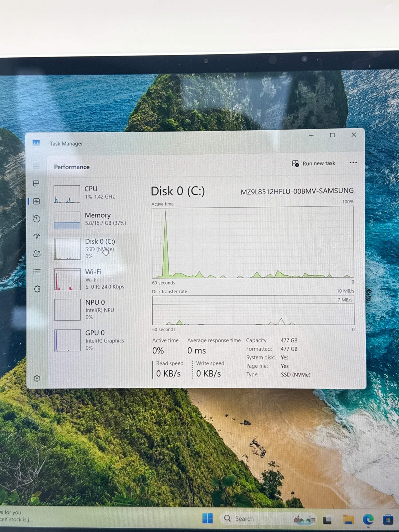This screenshot has height=532, width=399.
Task: Minimize the Task Manager window
Action: tap(311, 135)
